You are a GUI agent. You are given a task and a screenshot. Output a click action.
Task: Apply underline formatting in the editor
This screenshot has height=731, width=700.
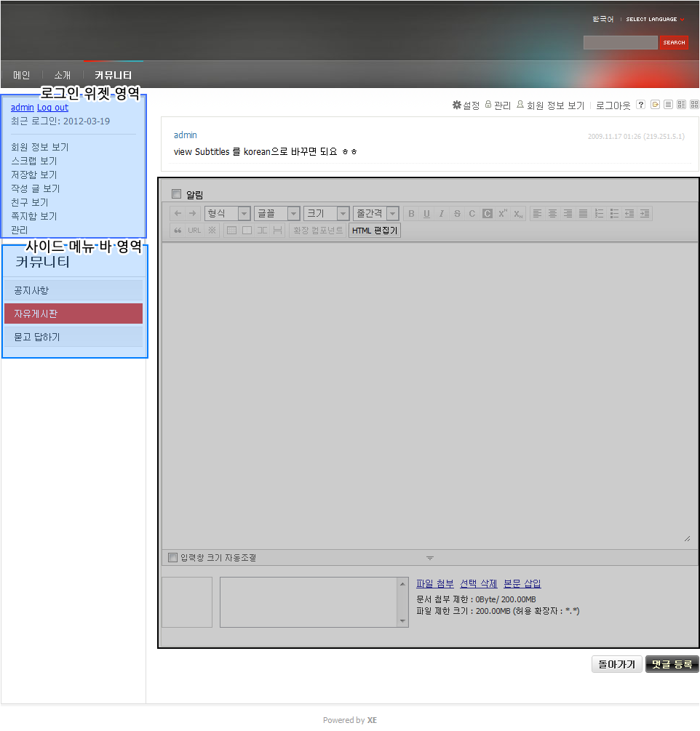(x=426, y=214)
